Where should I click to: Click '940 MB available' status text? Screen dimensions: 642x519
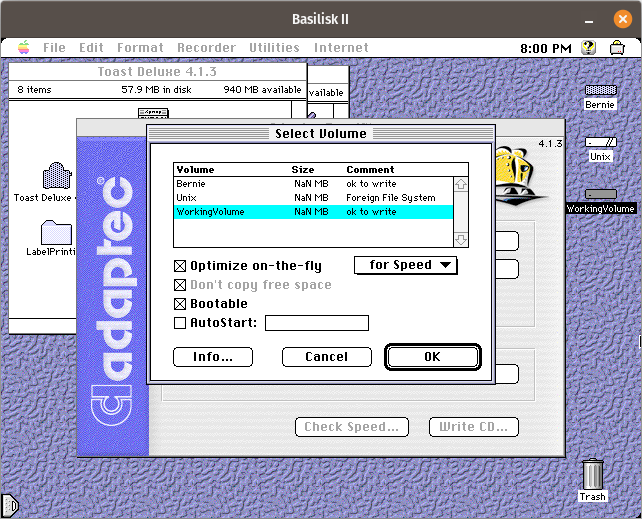click(262, 90)
